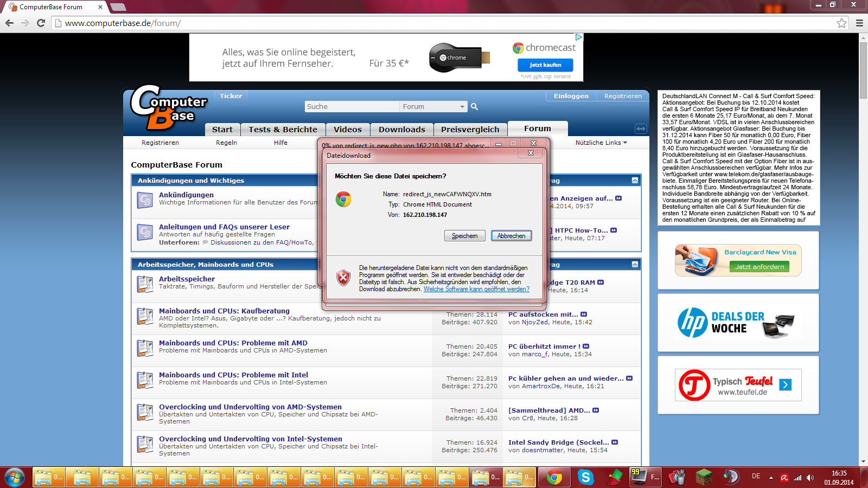Click the search magnifier icon beside Forum
The width and height of the screenshot is (868, 488).
474,107
